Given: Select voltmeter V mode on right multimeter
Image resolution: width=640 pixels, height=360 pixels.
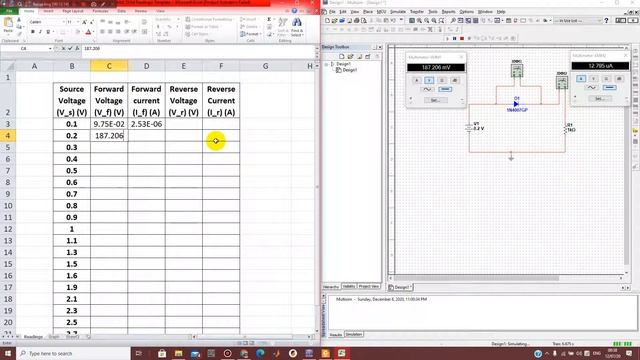Looking at the screenshot, I should (x=594, y=79).
